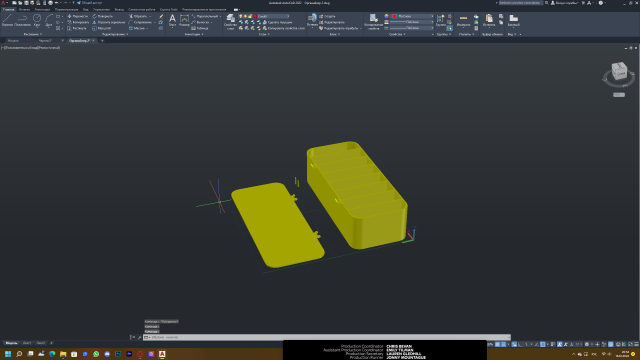
Task: Click the Erase icon in Modify panel
Action: (x=161, y=16)
